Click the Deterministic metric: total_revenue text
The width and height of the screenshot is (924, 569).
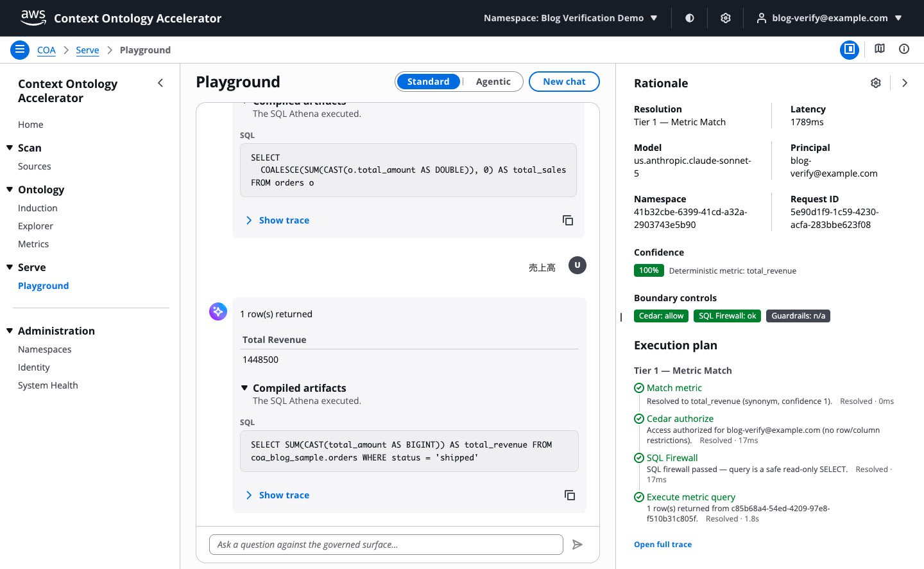pos(733,271)
